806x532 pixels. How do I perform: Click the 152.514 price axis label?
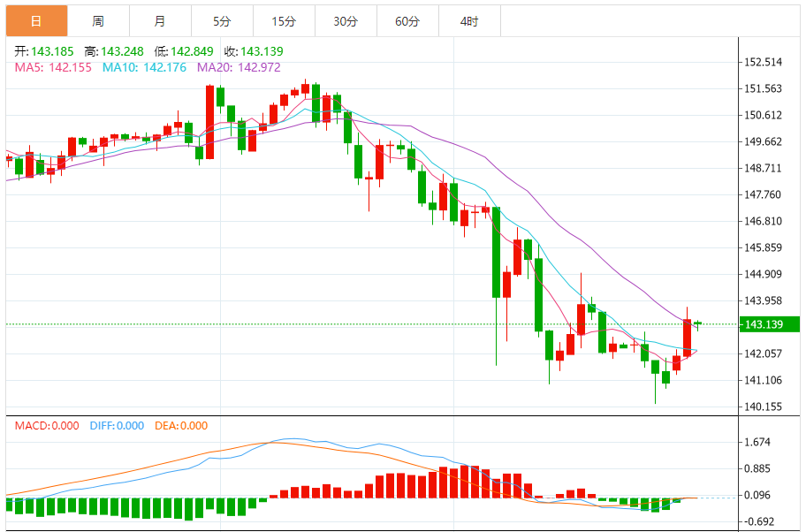pos(764,62)
